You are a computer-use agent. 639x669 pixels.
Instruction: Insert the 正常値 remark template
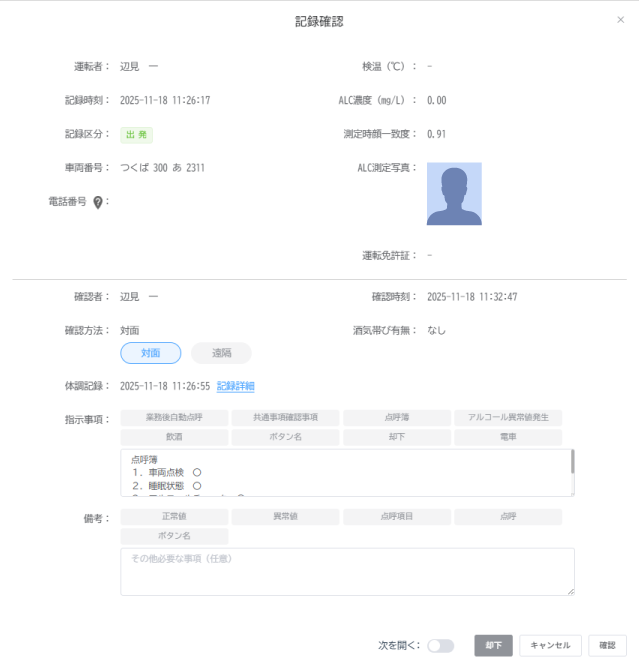point(174,517)
